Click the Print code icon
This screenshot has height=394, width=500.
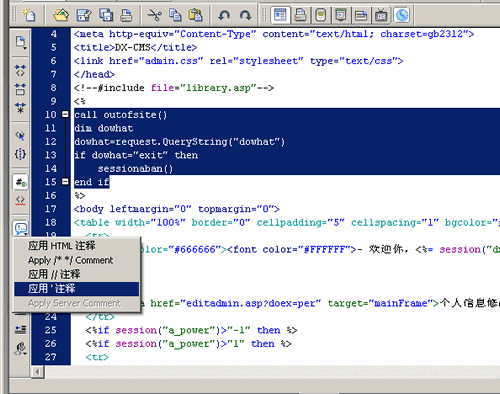(x=126, y=15)
